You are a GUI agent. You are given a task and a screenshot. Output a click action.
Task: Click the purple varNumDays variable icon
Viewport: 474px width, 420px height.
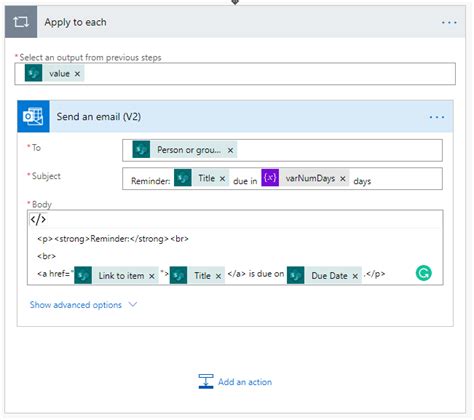tap(270, 178)
